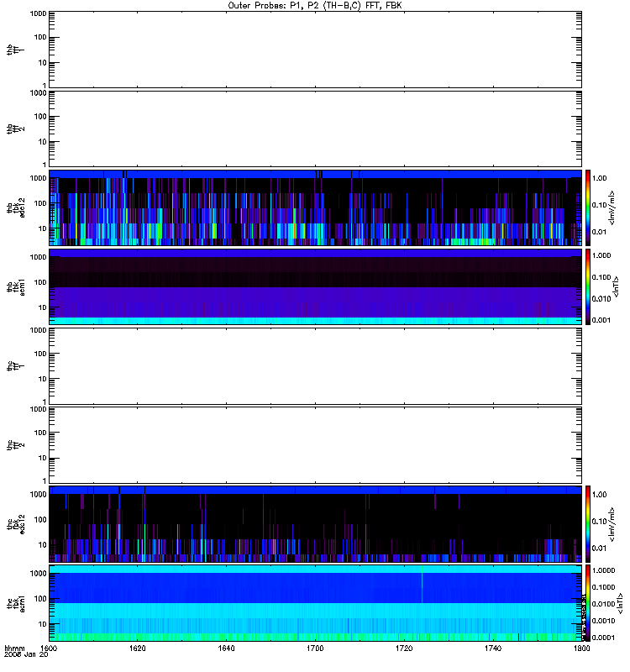Select the thb scm1 nT color bar
Screen dimensions: 630x672
coord(588,287)
